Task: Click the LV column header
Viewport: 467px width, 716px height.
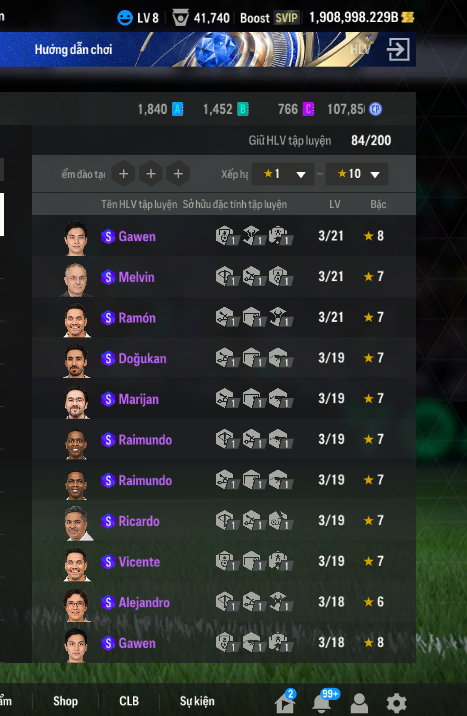Action: 335,204
